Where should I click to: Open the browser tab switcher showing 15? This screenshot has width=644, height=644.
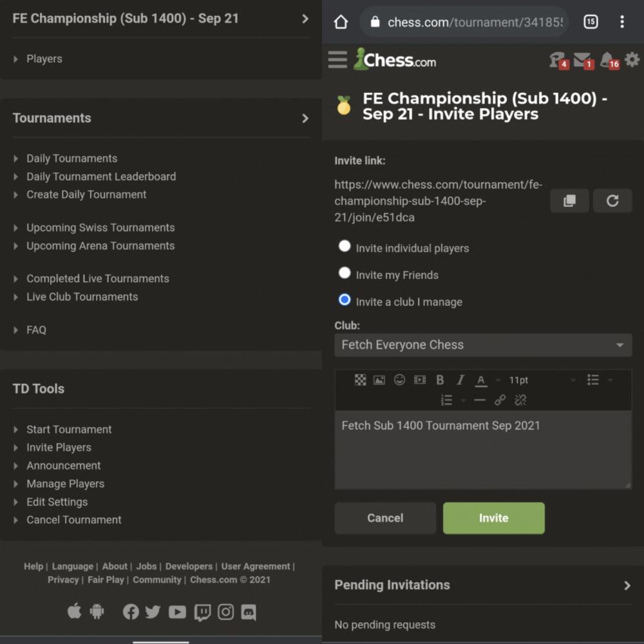point(590,22)
